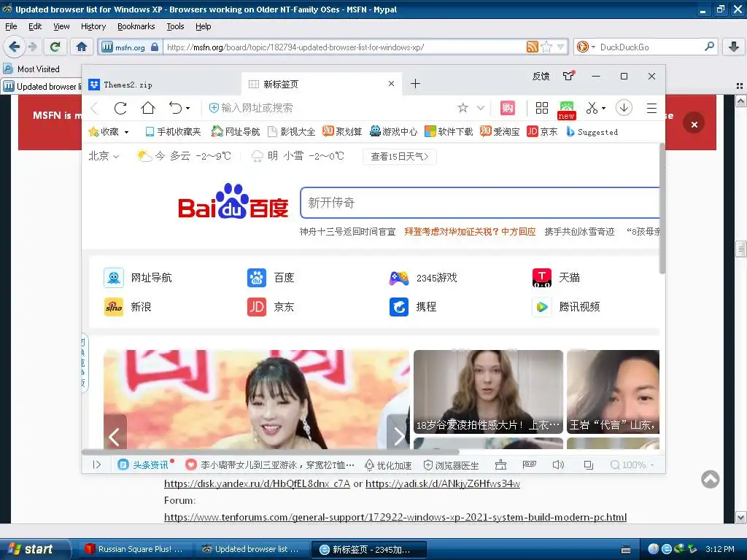Click scroll-to-top round arrow on MSFN page

(x=710, y=479)
